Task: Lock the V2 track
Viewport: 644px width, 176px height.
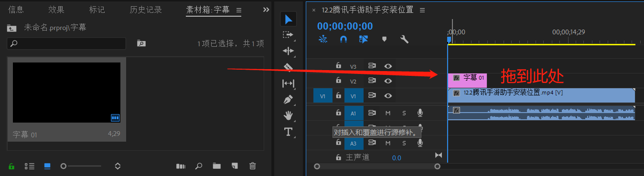Action: (x=338, y=81)
